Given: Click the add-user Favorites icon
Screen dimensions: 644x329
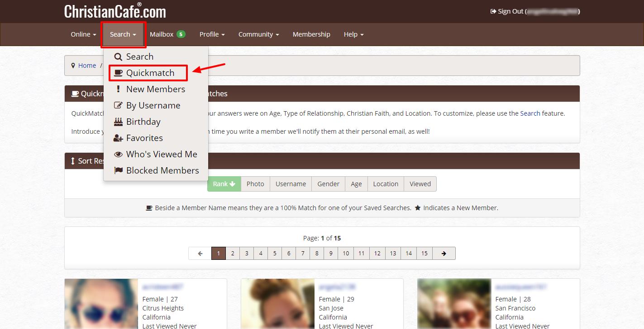Looking at the screenshot, I should point(118,138).
